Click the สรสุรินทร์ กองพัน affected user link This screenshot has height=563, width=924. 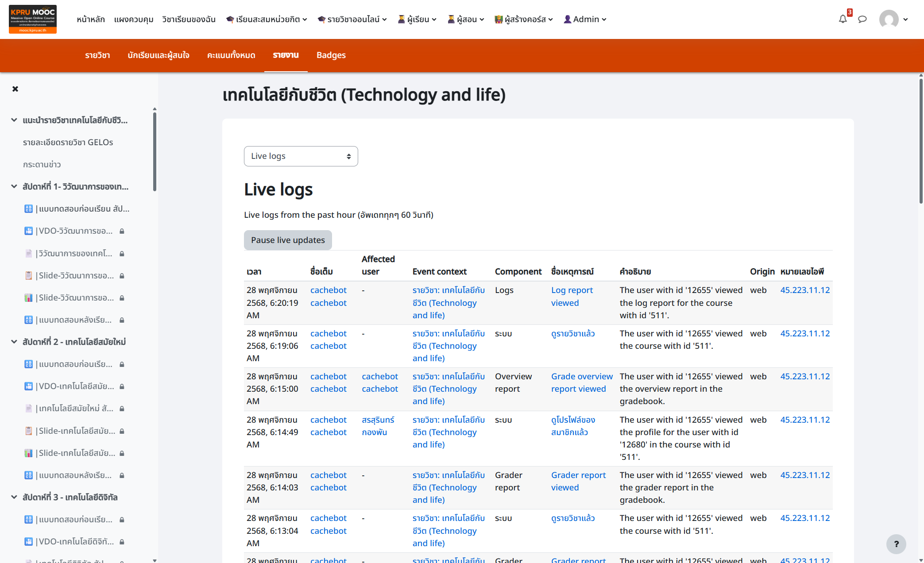pos(378,426)
